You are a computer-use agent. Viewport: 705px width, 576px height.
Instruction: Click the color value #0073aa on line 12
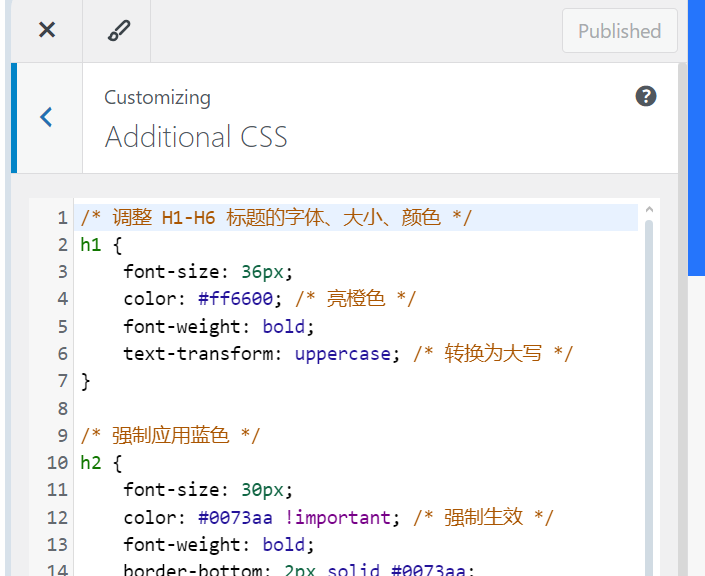pyautogui.click(x=236, y=518)
